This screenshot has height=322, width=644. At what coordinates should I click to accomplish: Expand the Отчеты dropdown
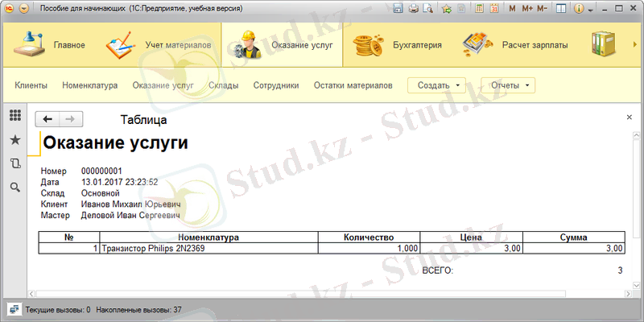[508, 85]
